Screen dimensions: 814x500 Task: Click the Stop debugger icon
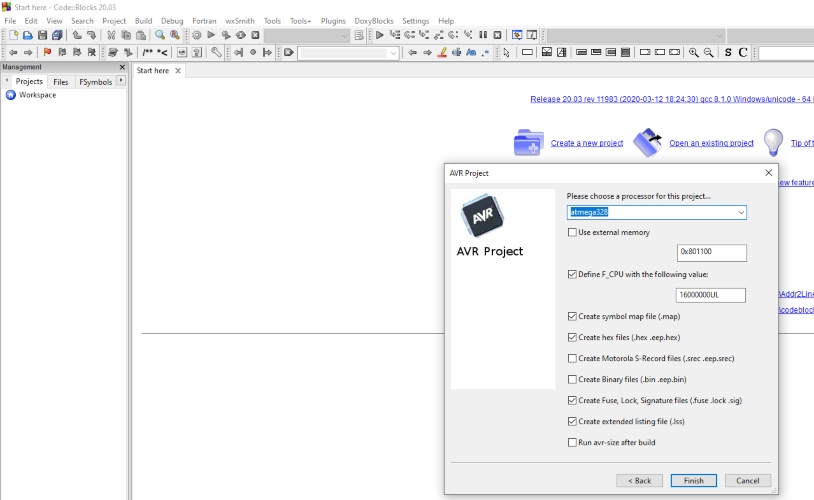497,35
